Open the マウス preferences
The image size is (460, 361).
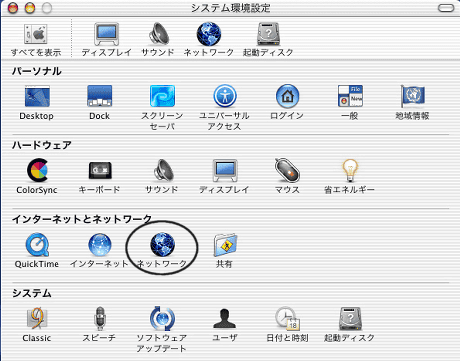click(287, 170)
